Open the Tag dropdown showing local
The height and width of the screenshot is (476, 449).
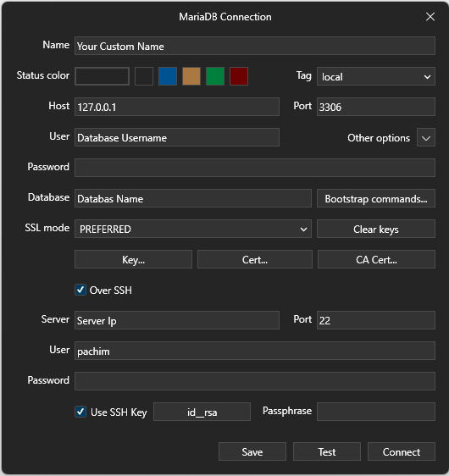pos(376,76)
